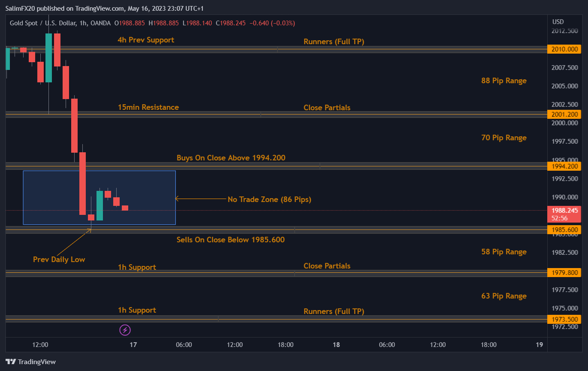Click the purple lightning bolt event icon

(125, 330)
